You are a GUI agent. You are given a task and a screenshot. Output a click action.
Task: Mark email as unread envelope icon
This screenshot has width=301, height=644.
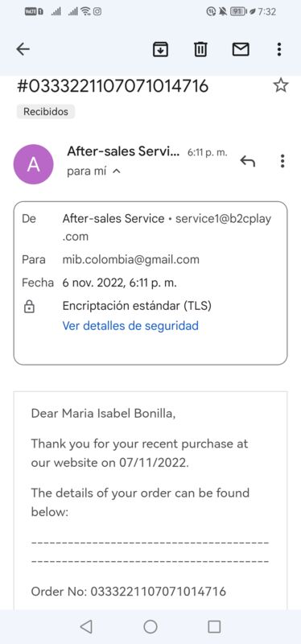(241, 50)
